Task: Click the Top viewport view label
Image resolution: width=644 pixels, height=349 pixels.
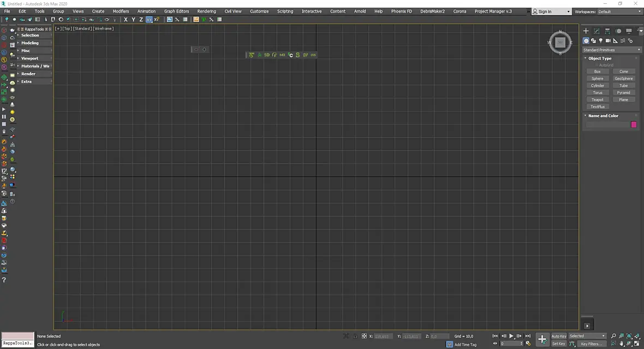Action: 67,28
